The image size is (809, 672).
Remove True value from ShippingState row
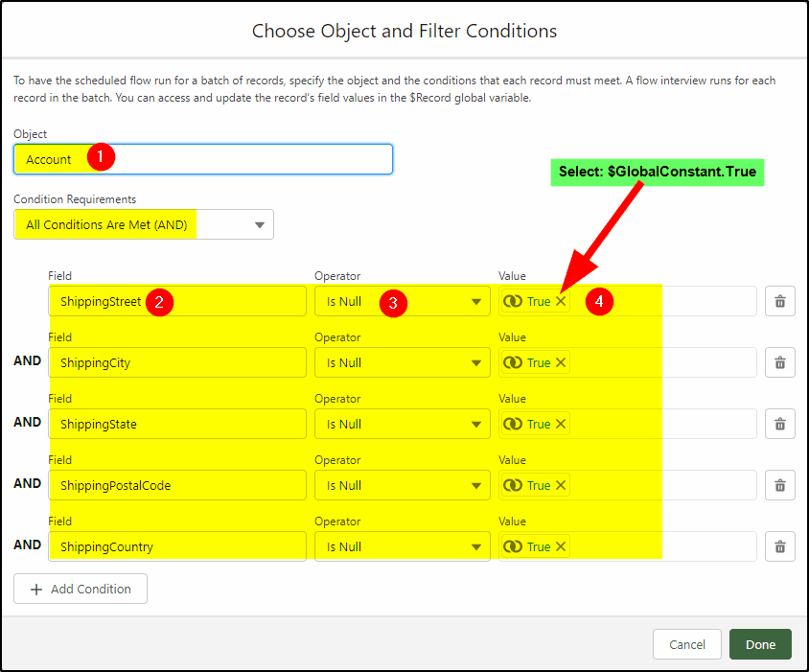coord(561,425)
